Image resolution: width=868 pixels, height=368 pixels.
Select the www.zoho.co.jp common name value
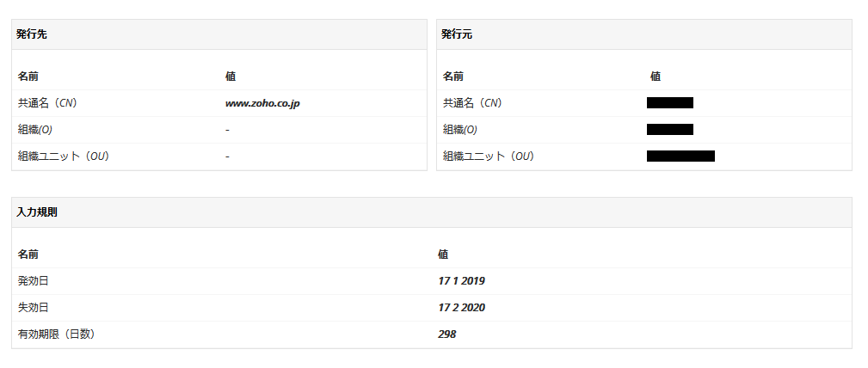point(262,103)
